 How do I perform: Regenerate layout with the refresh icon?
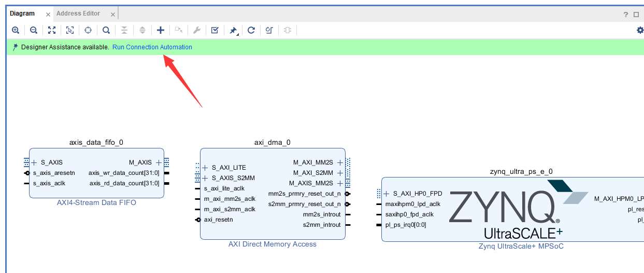[251, 30]
